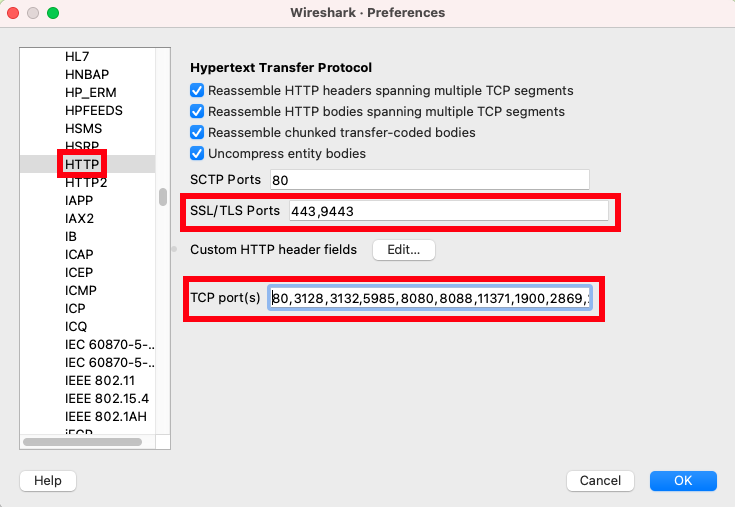735x507 pixels.
Task: Select IEEE 802.11 protocol
Action: click(100, 380)
